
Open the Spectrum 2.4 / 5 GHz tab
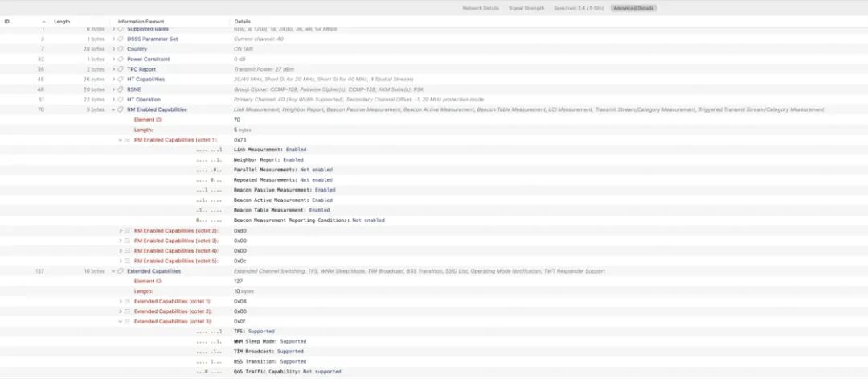[579, 8]
